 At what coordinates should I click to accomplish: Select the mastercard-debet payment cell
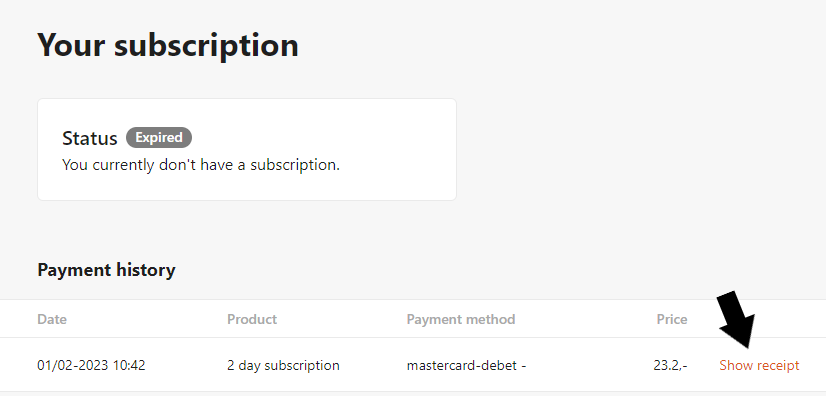pos(466,365)
